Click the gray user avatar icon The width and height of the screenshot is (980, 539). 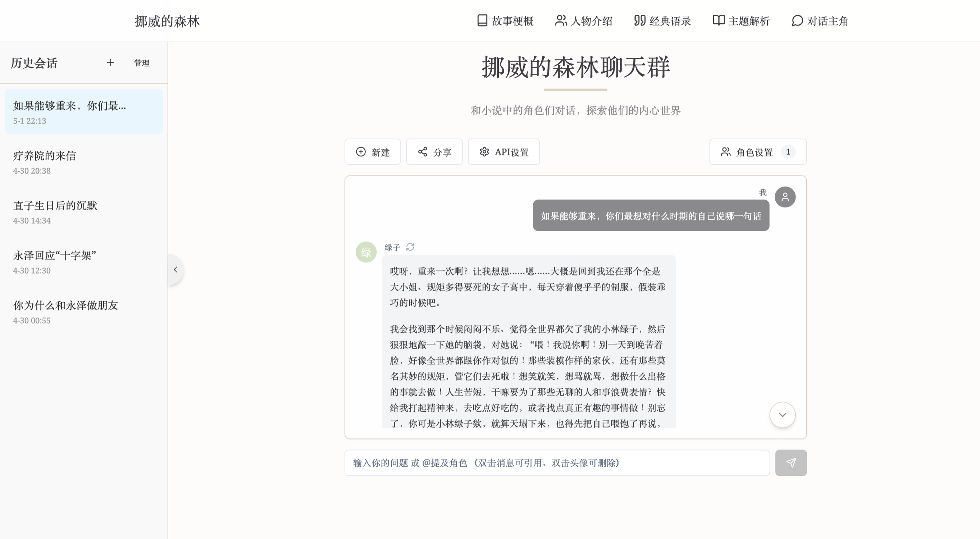785,197
